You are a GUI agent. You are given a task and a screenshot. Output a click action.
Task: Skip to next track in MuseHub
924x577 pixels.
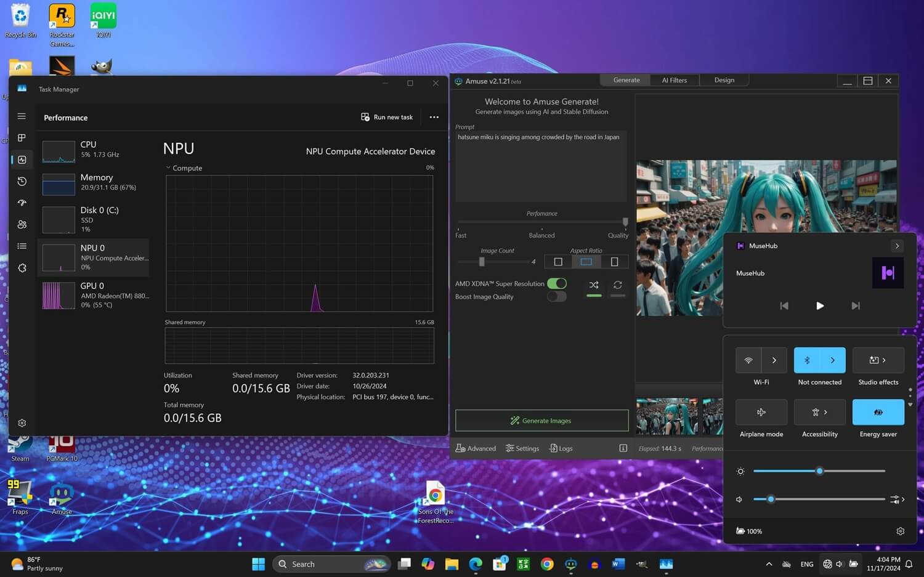click(856, 305)
